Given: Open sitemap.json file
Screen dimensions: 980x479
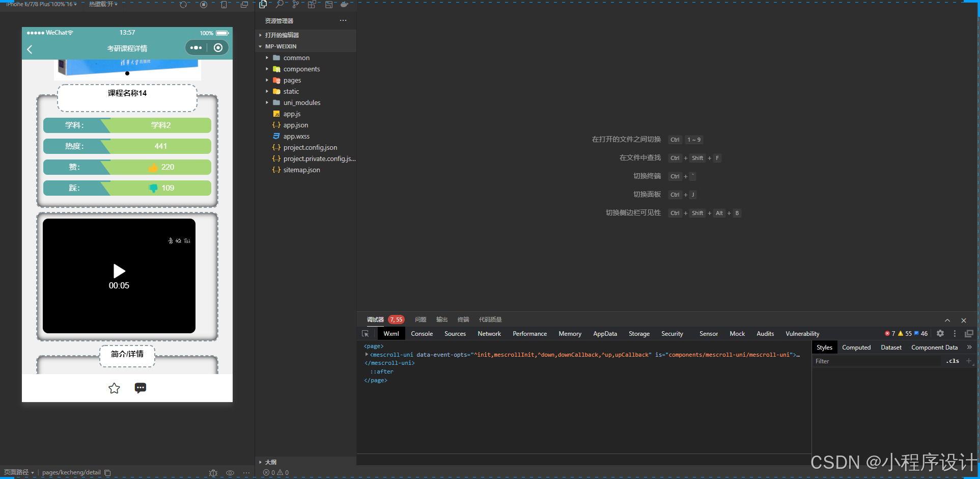Looking at the screenshot, I should tap(301, 170).
